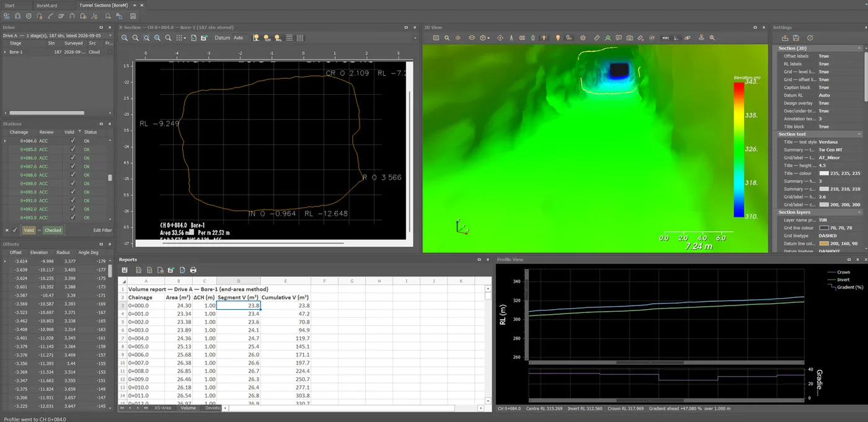868x422 pixels.
Task: Click the walk mode person icon in 3D View
Action: (x=511, y=38)
